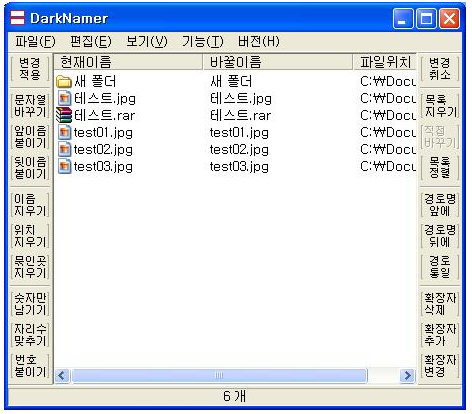Click the 뒷이름 붙이기 button

(30, 168)
